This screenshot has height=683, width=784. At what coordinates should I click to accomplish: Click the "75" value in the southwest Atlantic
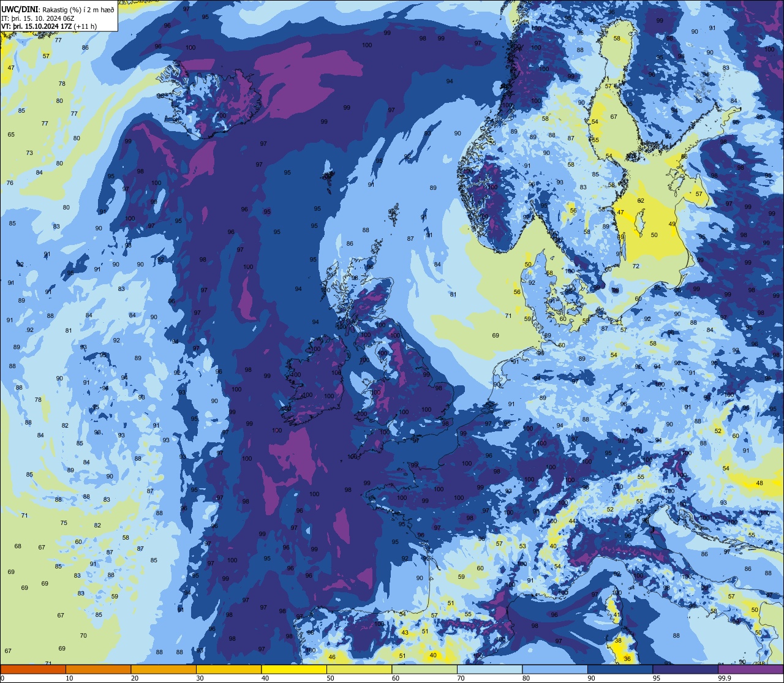click(64, 523)
